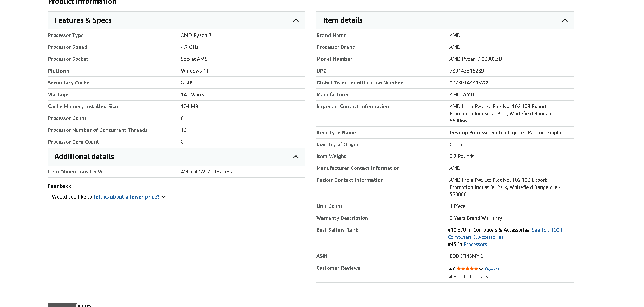Click the UPC number 730143315289
644x307 pixels.
pos(466,71)
